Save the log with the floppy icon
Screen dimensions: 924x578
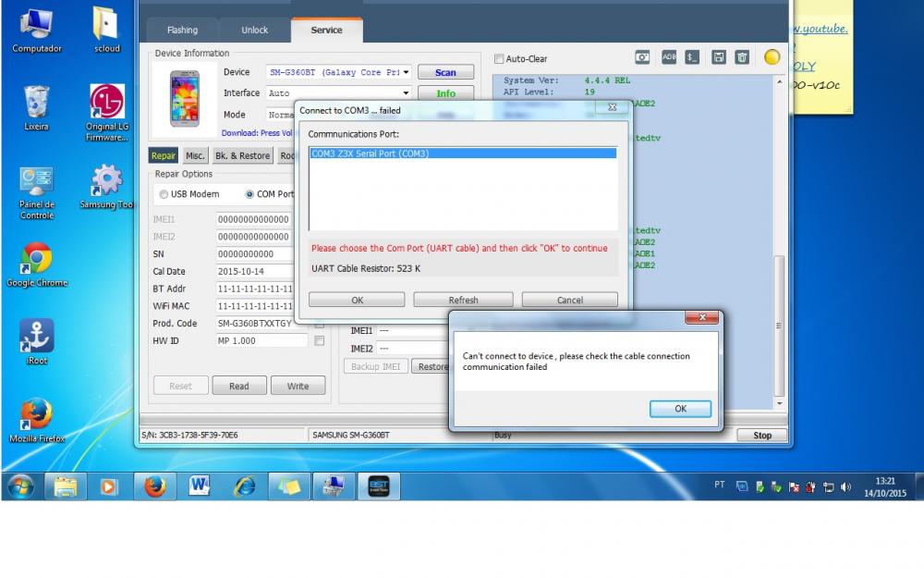coord(718,57)
